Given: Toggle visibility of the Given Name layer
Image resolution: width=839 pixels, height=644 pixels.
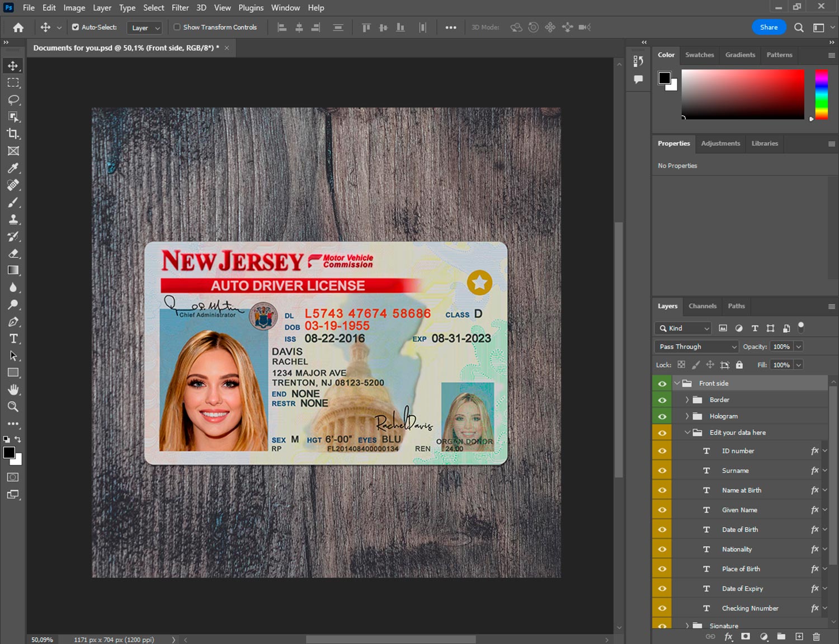Looking at the screenshot, I should point(662,510).
